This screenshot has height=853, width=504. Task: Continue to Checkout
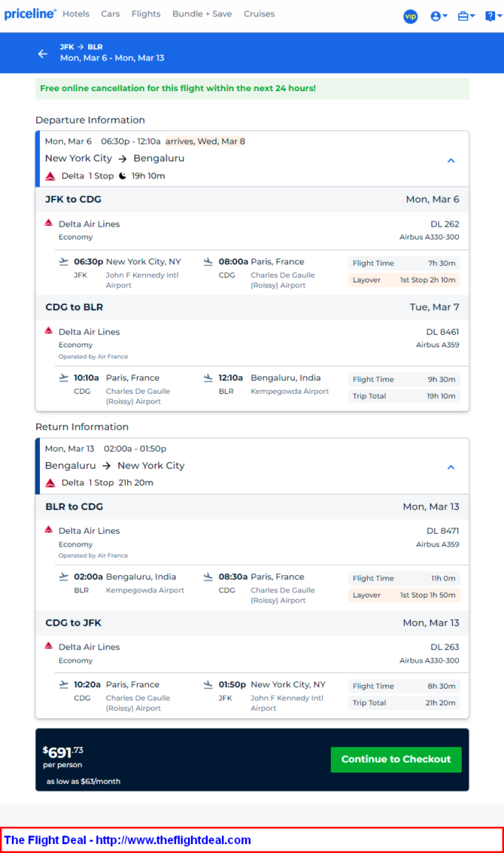click(x=396, y=760)
